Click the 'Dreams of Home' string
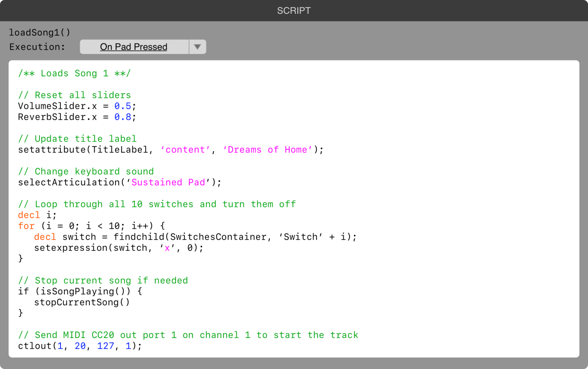Screen dimensions: 588x369 [268, 150]
